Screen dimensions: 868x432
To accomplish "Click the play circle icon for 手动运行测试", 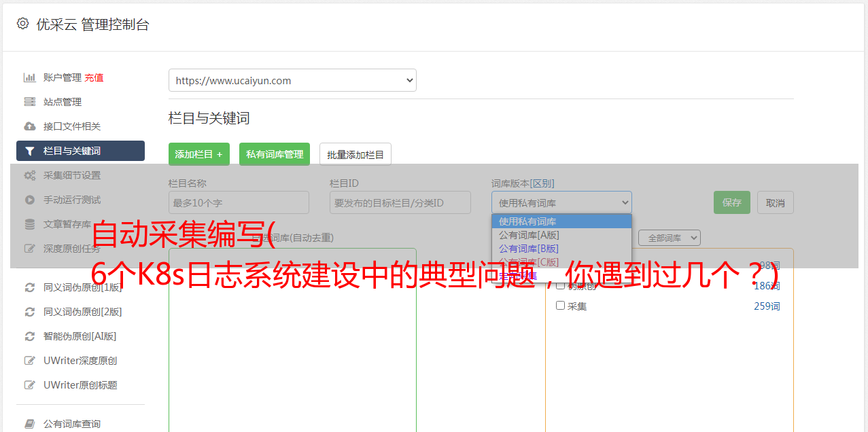I will tap(30, 200).
